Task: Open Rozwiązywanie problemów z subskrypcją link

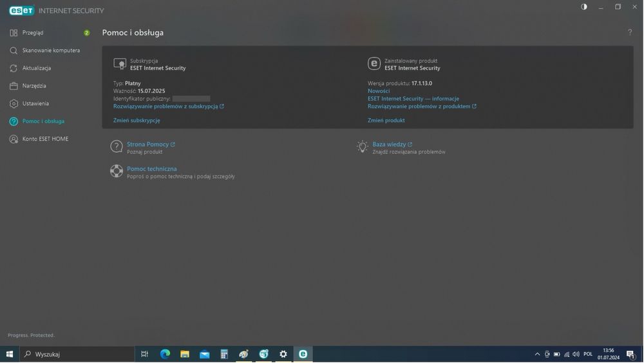Action: tap(168, 106)
